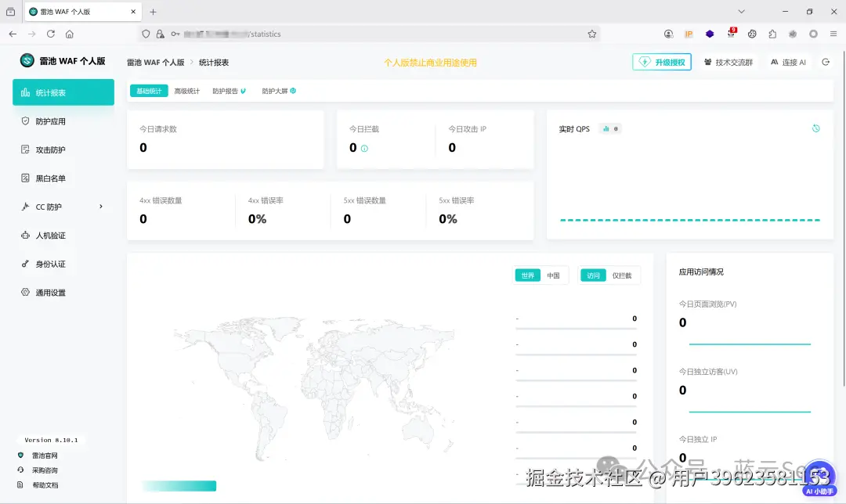Switch to the 防护报告 tab
The height and width of the screenshot is (504, 846).
pyautogui.click(x=229, y=91)
